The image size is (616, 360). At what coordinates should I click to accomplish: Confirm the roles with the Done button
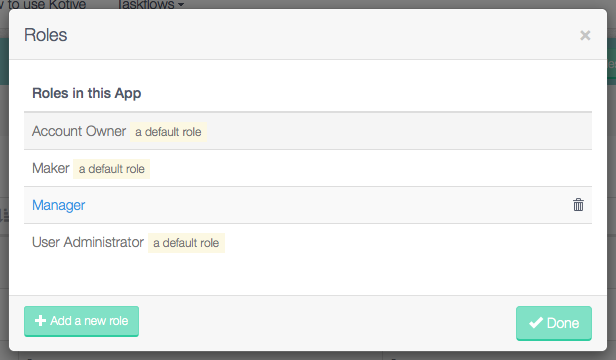point(554,323)
